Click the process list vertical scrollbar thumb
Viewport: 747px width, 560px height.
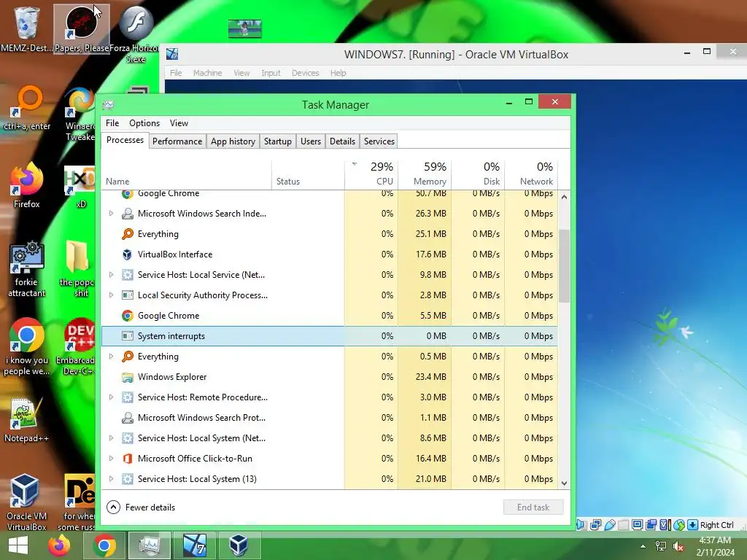coord(564,265)
